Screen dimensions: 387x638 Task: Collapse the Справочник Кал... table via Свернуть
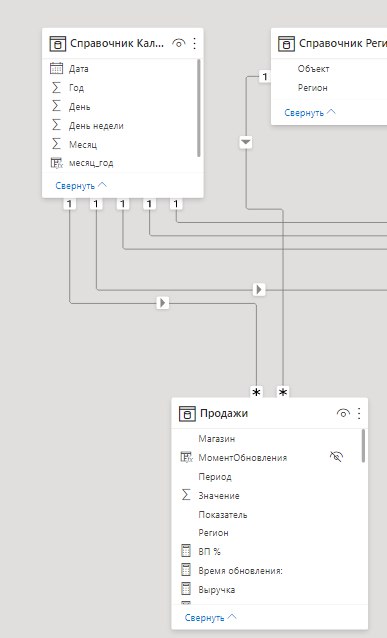point(81,186)
